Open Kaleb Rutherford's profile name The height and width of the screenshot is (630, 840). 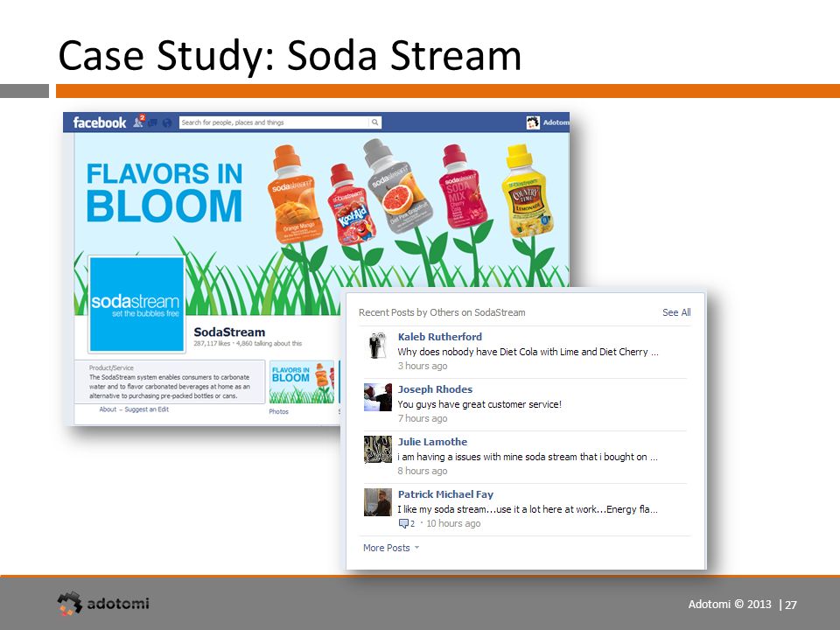click(x=440, y=336)
